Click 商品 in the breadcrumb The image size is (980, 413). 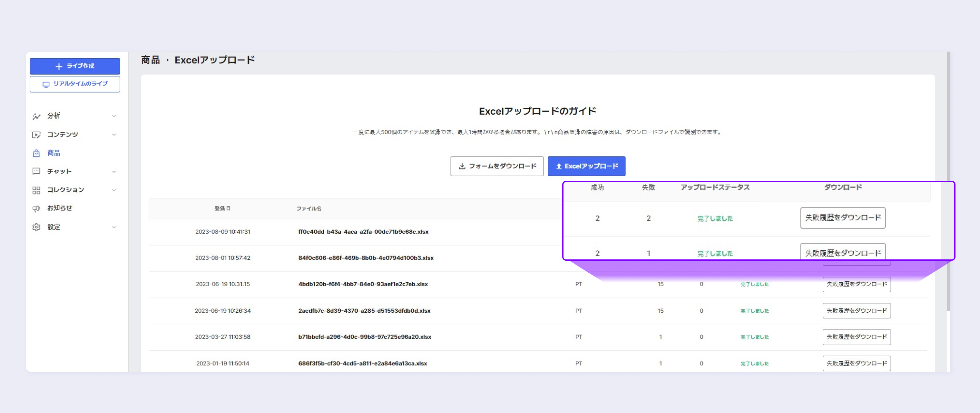(x=150, y=60)
